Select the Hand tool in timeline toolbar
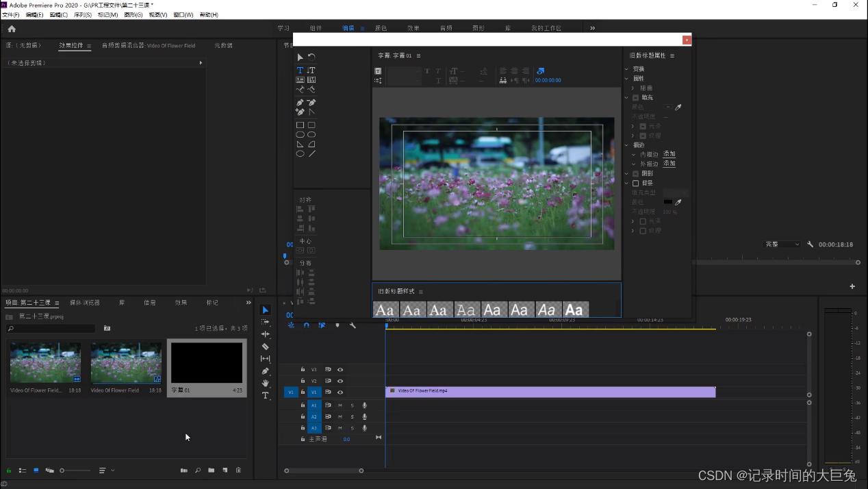 point(266,384)
